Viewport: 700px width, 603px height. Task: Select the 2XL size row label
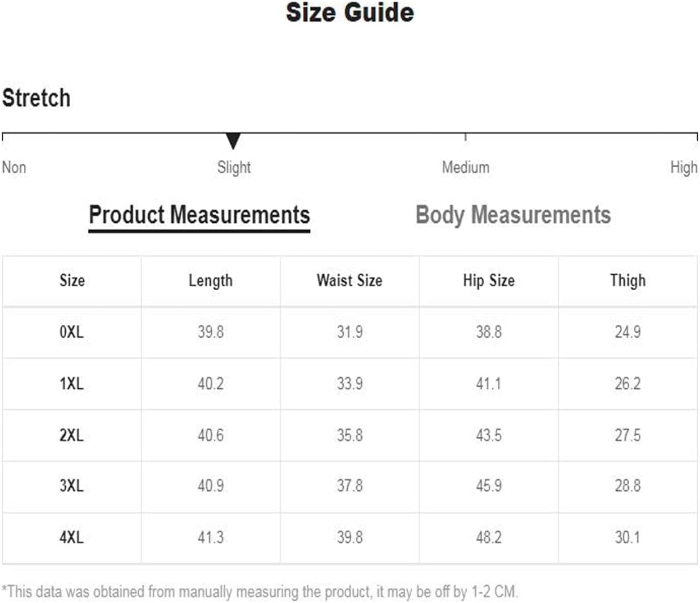pyautogui.click(x=71, y=435)
